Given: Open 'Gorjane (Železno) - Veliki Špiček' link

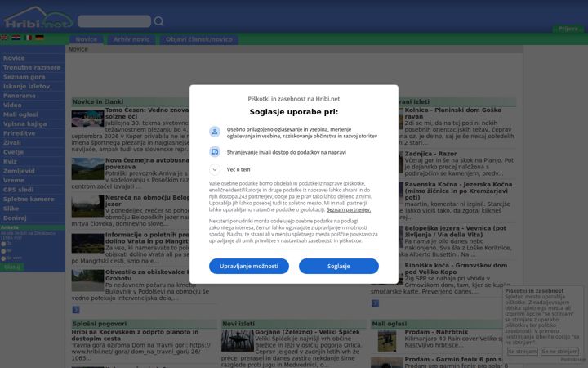Looking at the screenshot, I should [307, 332].
